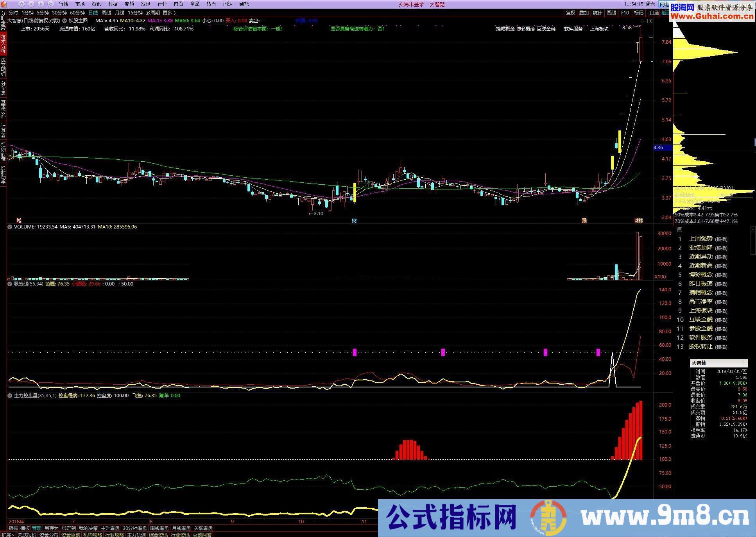Expand the 妖股主图 indicator dropdown
Viewport: 756px width, 537px height.
point(64,21)
